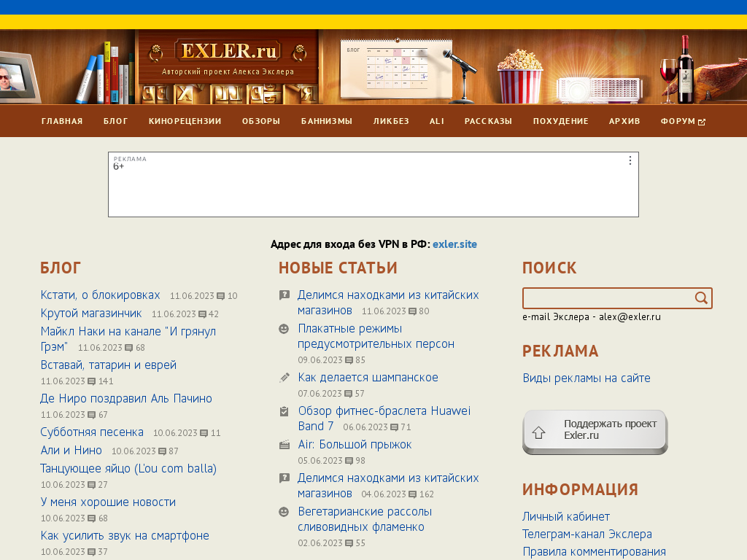Screen dimensions: 747x560
Task: Open the АРХИВ menu item
Action: [624, 121]
